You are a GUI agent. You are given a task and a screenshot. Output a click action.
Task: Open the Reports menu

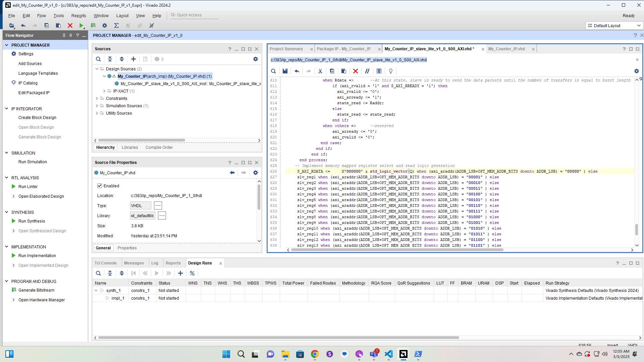(x=78, y=16)
